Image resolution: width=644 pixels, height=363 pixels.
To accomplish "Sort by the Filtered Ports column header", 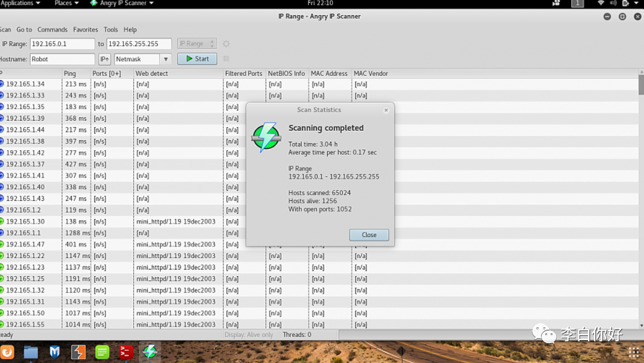I will [x=245, y=74].
